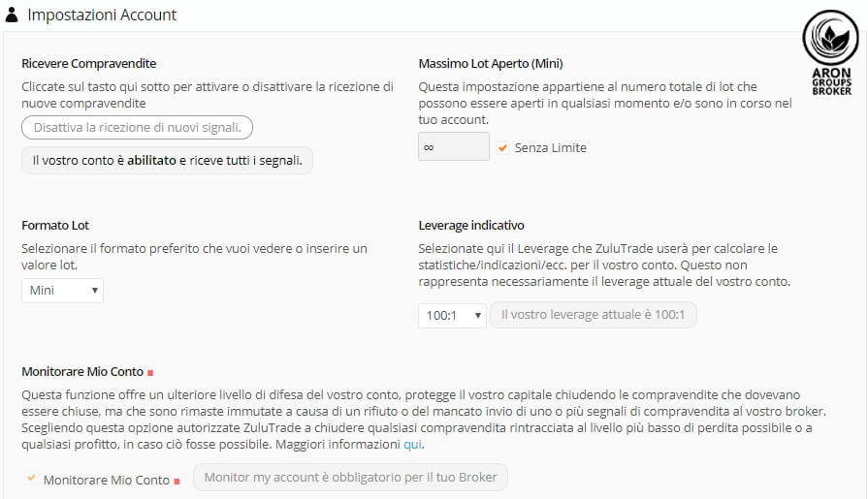Screen dimensions: 868x499
Task: Click the red marker beside Monitorare Mio Conto checkbox label
Action: (x=177, y=482)
